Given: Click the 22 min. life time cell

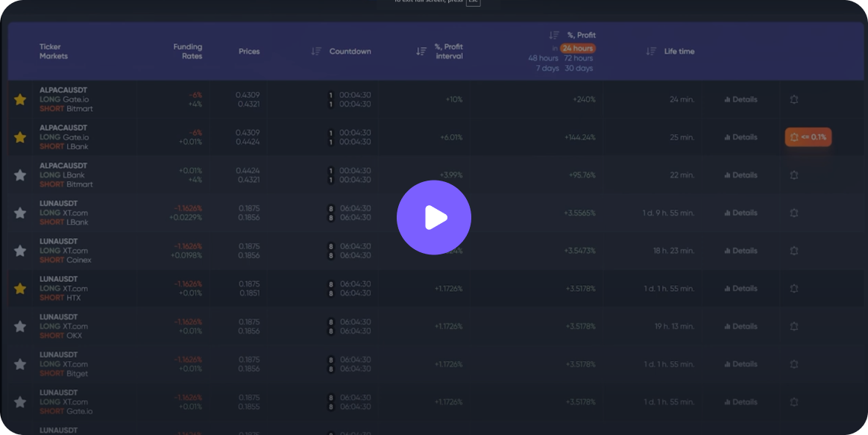Looking at the screenshot, I should pos(682,175).
